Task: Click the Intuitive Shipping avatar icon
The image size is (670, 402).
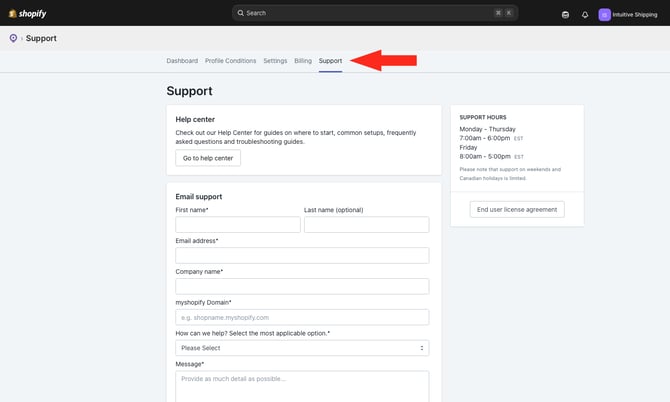Action: (604, 15)
